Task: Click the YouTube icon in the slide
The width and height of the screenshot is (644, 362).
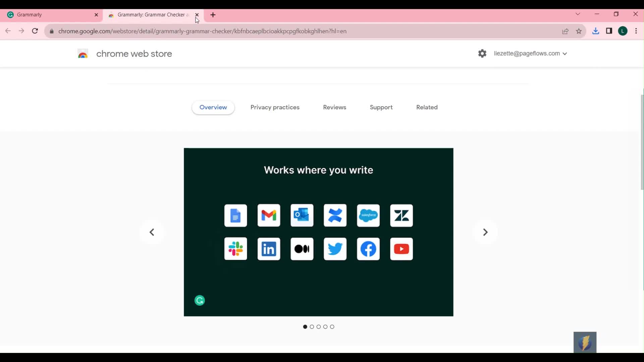Action: (x=401, y=249)
